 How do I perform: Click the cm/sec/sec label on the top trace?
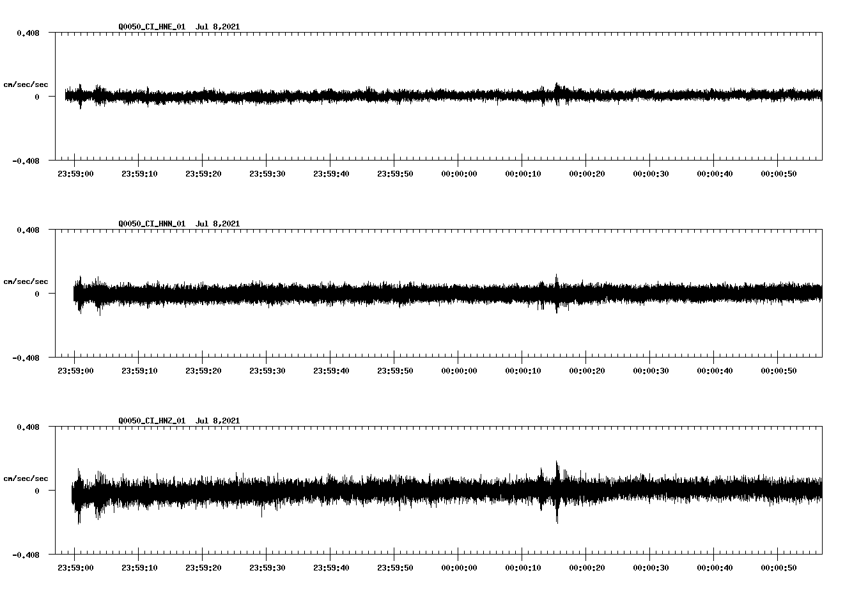click(x=26, y=84)
